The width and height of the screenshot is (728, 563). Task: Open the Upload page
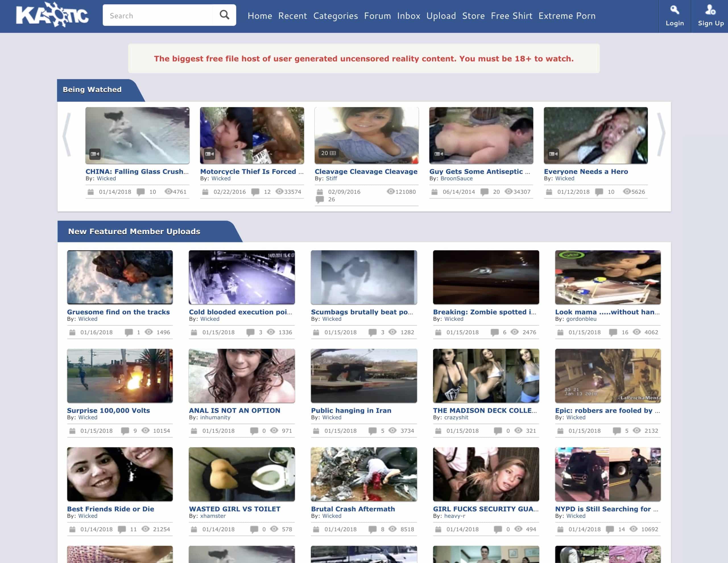click(441, 16)
